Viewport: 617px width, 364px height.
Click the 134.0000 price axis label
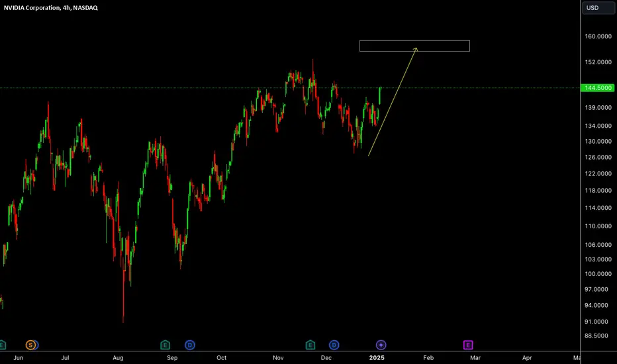pos(598,126)
